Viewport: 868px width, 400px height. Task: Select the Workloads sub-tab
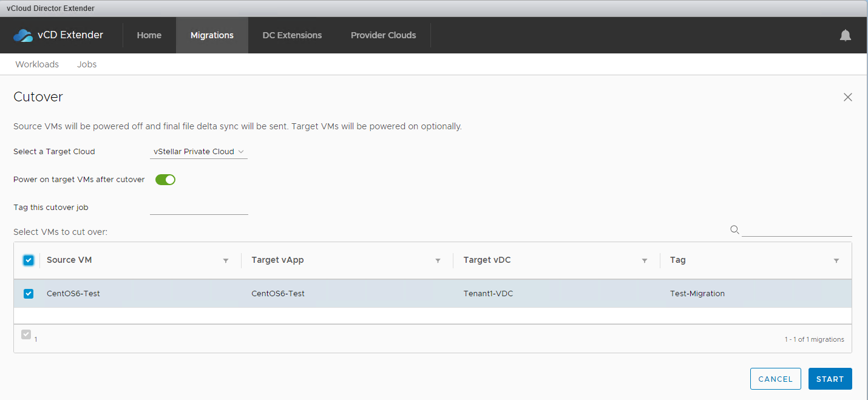[x=37, y=64]
